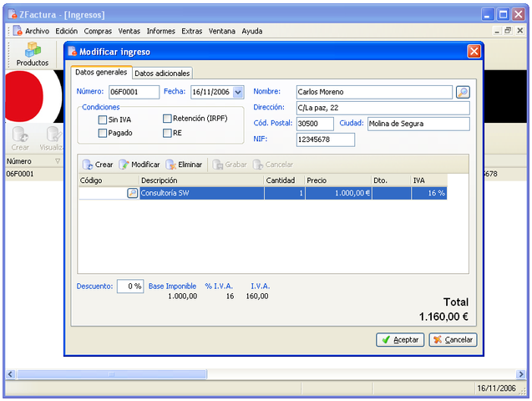532x401 pixels.
Task: Minimize the inner Ingresos child window
Action: coord(497,31)
